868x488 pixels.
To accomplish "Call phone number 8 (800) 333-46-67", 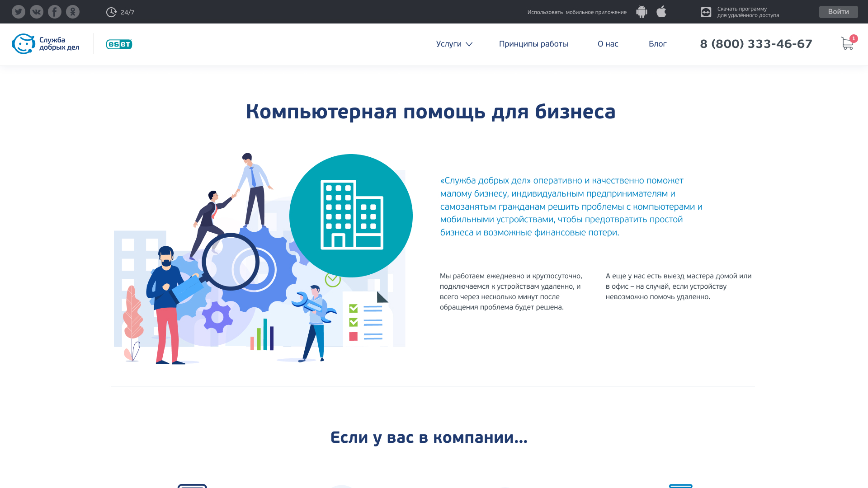I will (756, 44).
